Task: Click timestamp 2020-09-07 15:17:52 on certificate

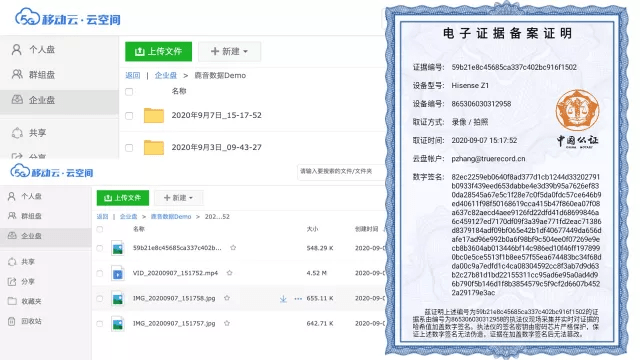Action: click(484, 140)
